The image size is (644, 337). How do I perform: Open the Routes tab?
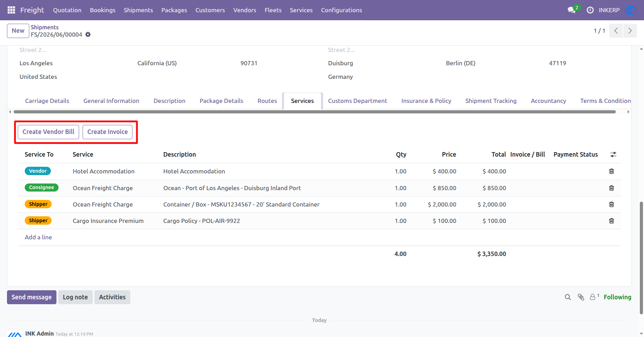point(267,101)
